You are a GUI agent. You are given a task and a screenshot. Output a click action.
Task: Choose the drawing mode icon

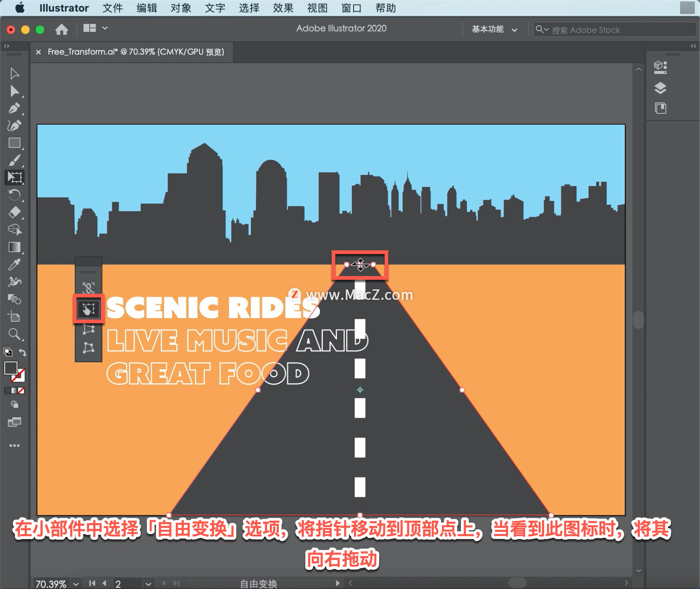(14, 405)
